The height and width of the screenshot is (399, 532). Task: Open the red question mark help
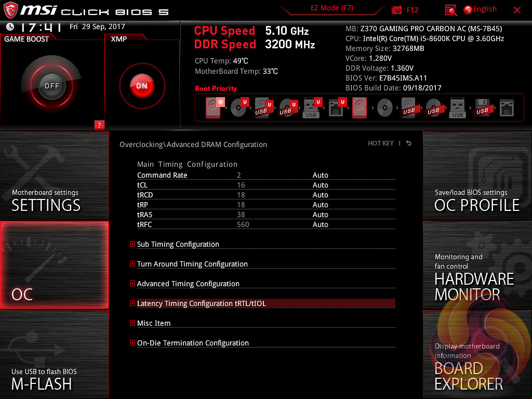pos(99,125)
